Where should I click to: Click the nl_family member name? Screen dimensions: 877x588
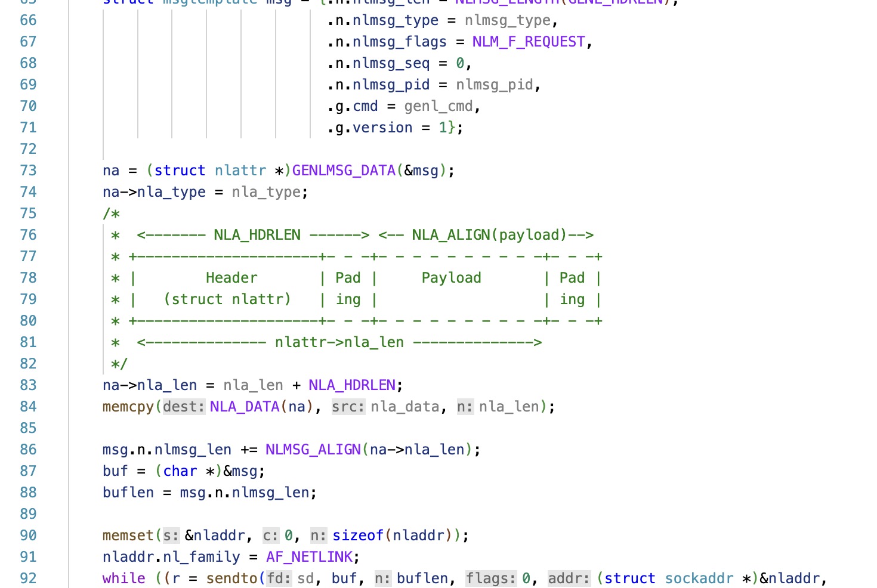tap(202, 557)
